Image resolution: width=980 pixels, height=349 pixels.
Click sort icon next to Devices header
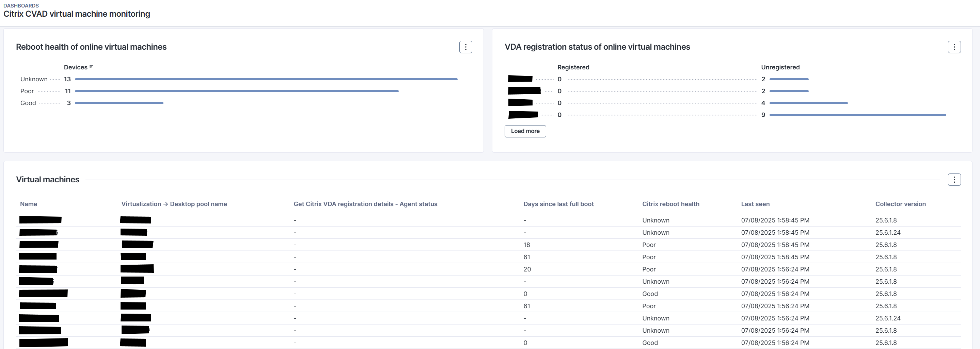[91, 67]
